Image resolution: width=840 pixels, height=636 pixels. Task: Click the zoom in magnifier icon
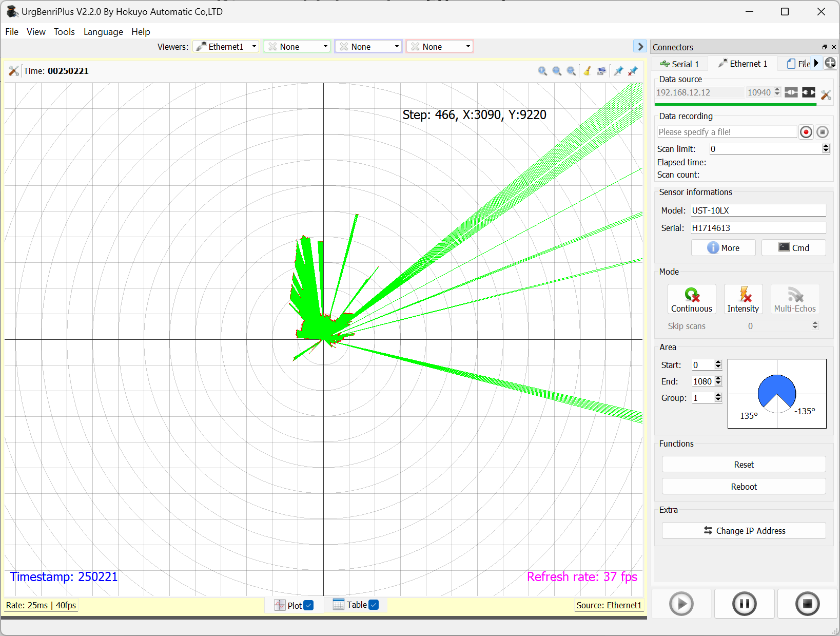542,71
